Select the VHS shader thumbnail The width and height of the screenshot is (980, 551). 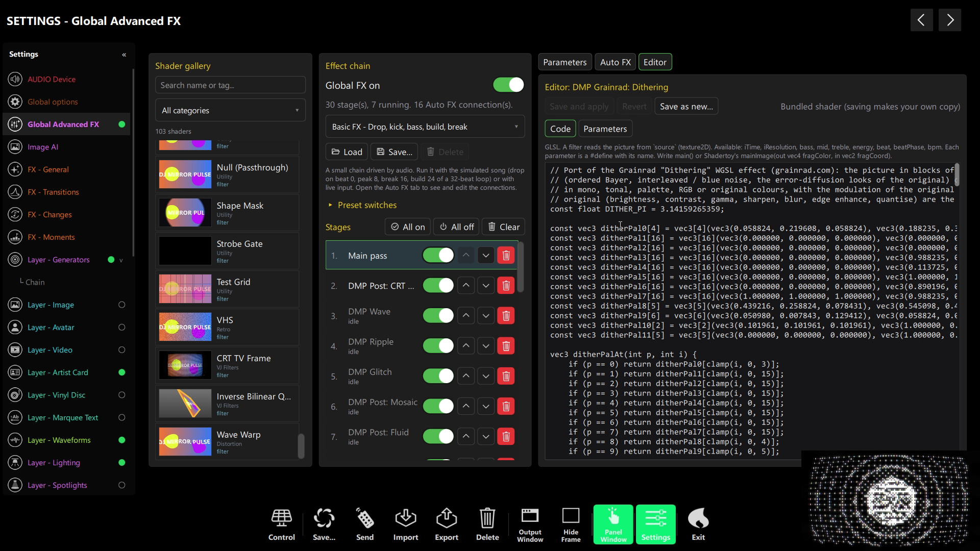point(185,327)
